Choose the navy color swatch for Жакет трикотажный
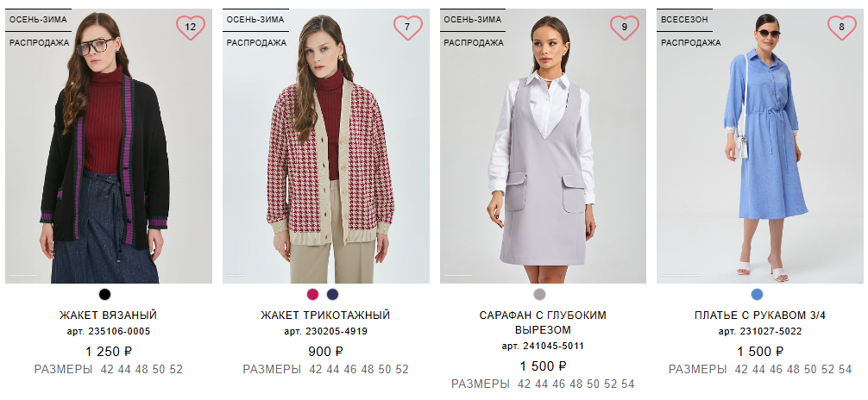This screenshot has width=868, height=400. [333, 294]
